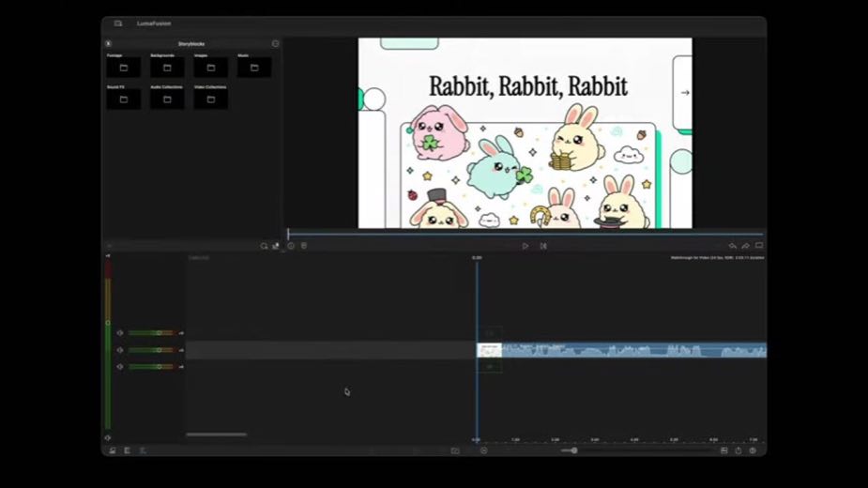Click the master volume icon below meter

[x=108, y=437]
